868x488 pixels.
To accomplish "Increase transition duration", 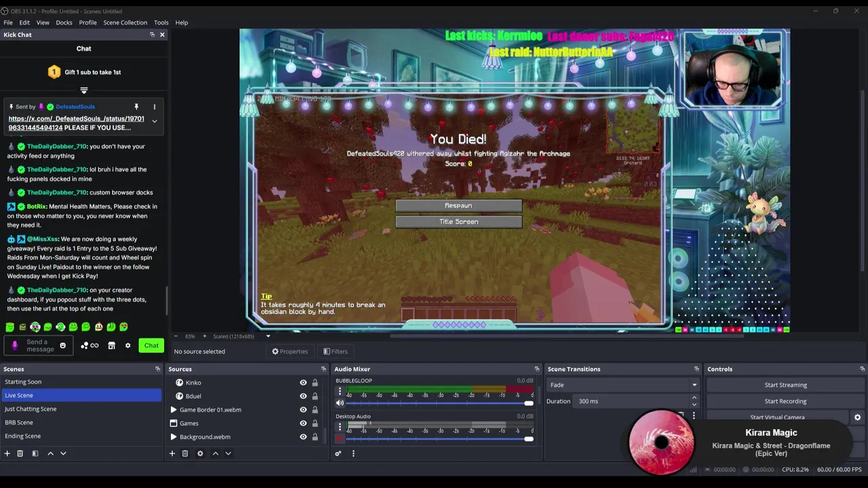I will (694, 398).
